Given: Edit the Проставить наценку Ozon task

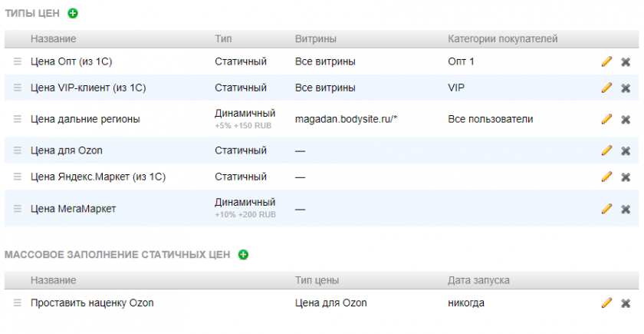Looking at the screenshot, I should pos(606,303).
